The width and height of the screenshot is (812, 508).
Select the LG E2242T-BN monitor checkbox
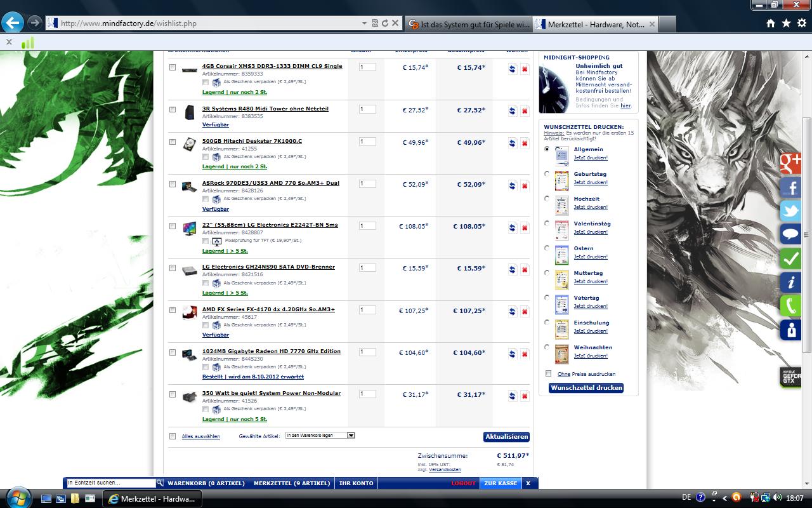coord(173,226)
